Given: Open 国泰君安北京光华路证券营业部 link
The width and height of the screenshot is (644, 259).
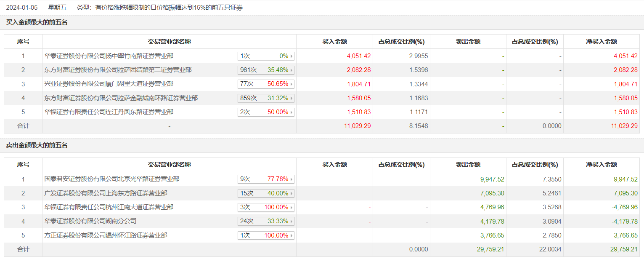Looking at the screenshot, I should (x=112, y=179).
